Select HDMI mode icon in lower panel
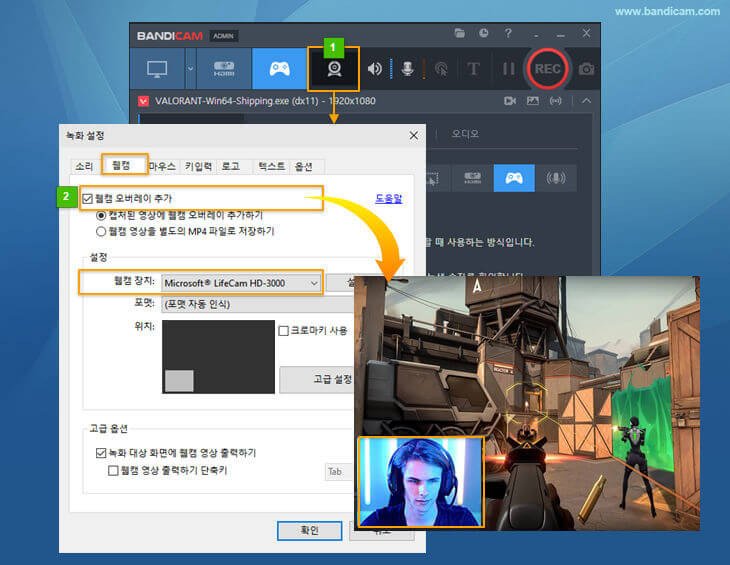Viewport: 730px width, 565px height. pos(473,178)
